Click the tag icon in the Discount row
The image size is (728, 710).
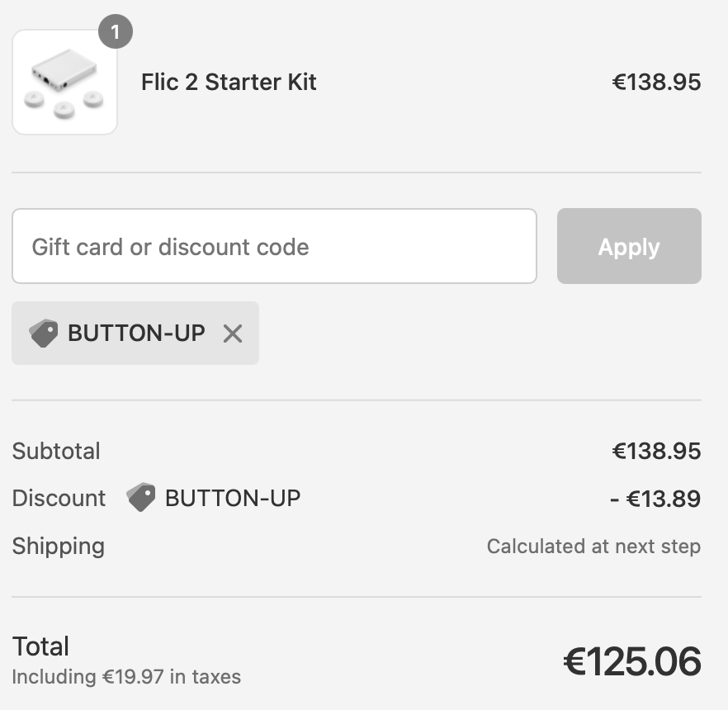coord(141,498)
